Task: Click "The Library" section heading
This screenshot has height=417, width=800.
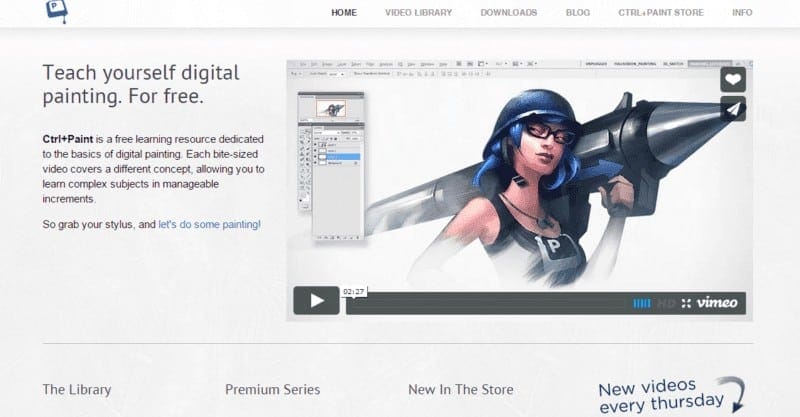Action: tap(77, 390)
